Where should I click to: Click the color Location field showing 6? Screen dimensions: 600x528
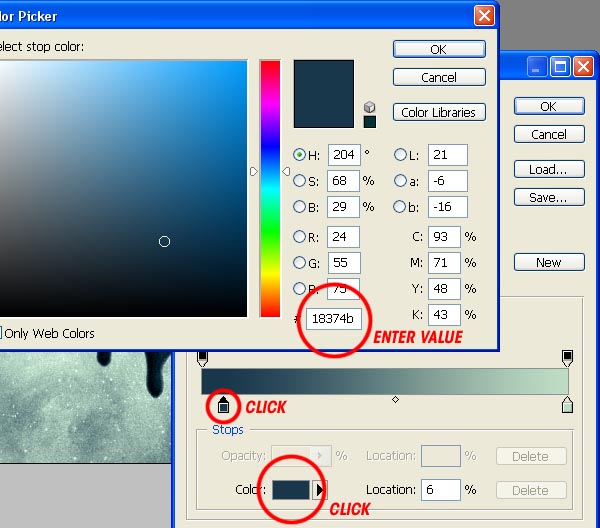(441, 490)
